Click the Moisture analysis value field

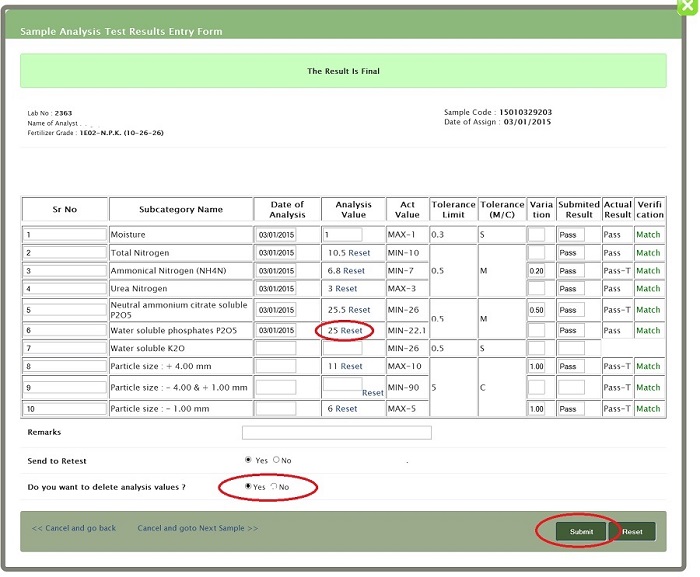click(x=341, y=235)
